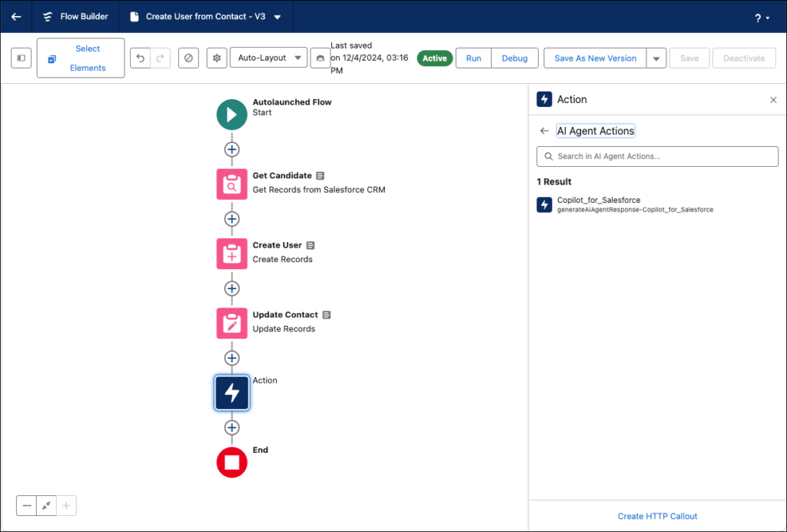Click the Search in AI Agent Actions field
The image size is (787, 532).
click(657, 156)
